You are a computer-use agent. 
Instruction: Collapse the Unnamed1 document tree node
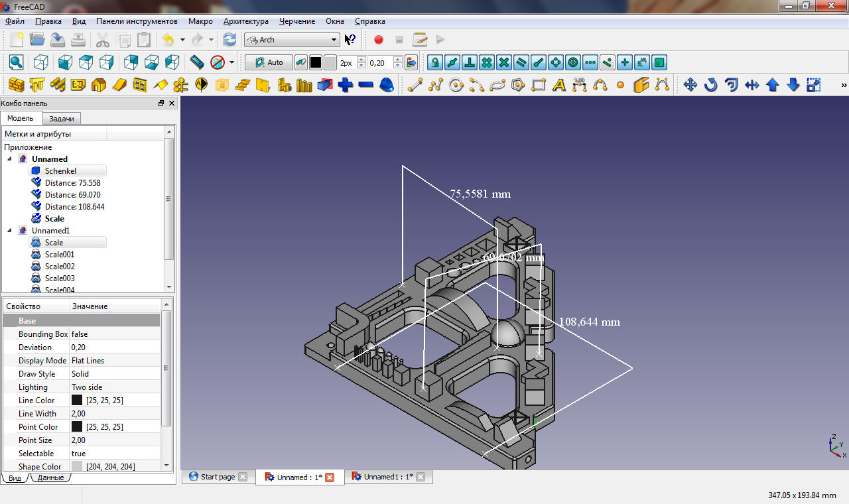click(9, 231)
